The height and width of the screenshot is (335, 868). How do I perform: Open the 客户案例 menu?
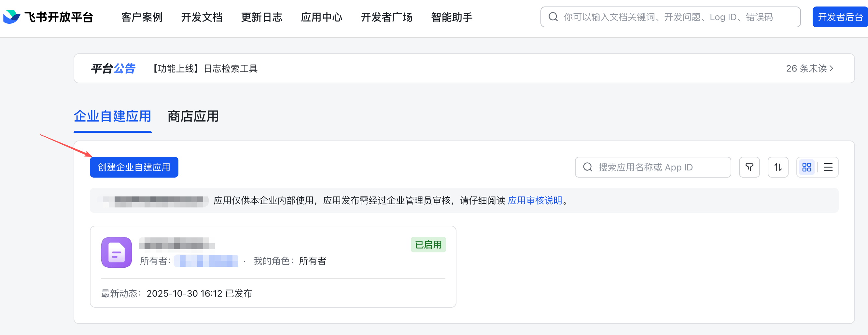tap(142, 17)
